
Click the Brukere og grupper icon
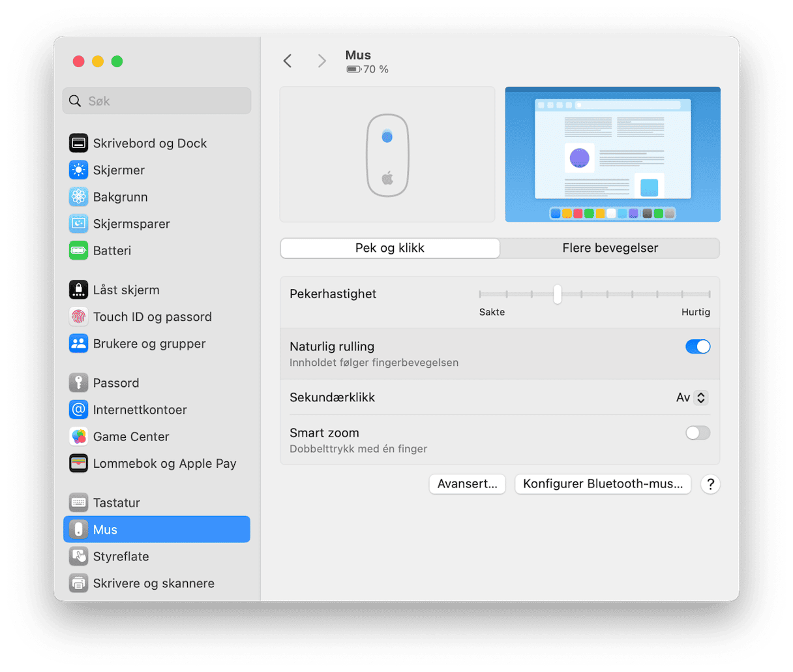78,343
